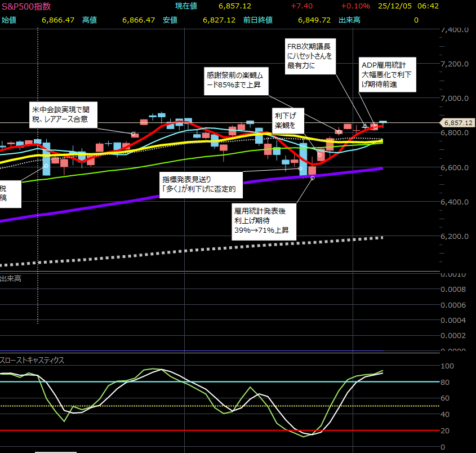The height and width of the screenshot is (453, 476).
Task: Select the current price tag 6,857.12 on axis
Action: point(458,122)
